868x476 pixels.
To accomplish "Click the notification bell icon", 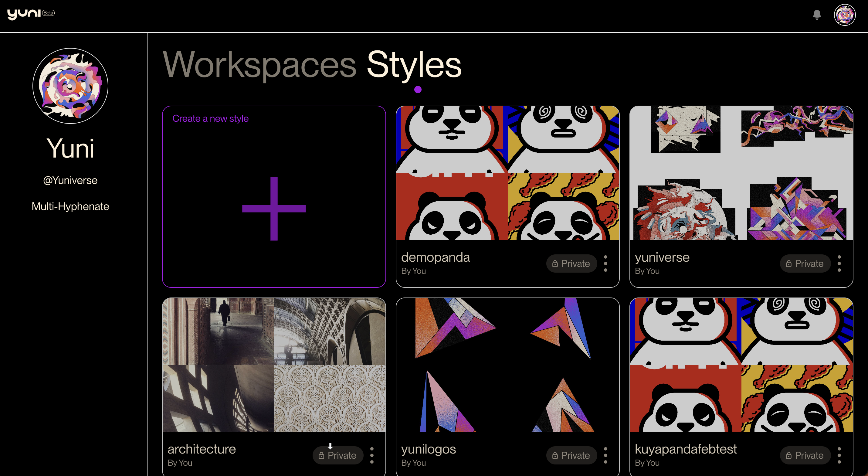I will (x=816, y=15).
